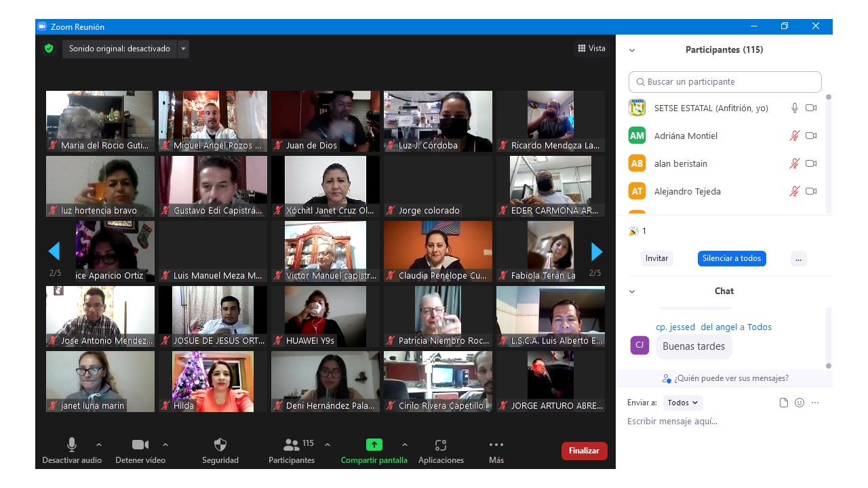Select janet luna marin video tile
This screenshot has height=488, width=868.
pyautogui.click(x=100, y=382)
